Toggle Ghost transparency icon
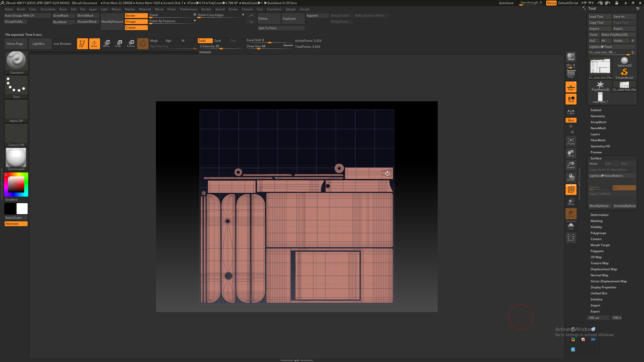 point(571,214)
